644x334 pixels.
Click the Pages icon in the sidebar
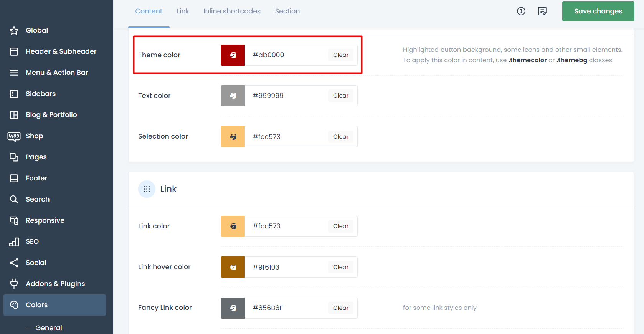coord(14,157)
